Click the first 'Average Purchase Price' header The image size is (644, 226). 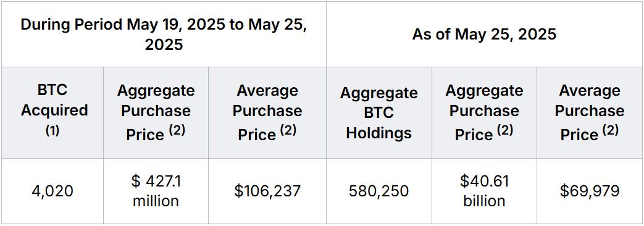tap(267, 112)
